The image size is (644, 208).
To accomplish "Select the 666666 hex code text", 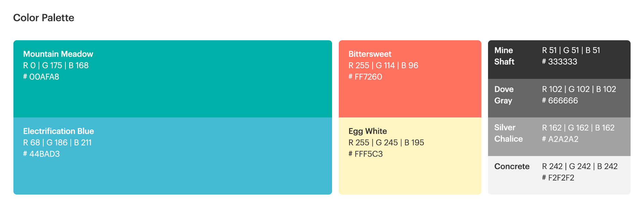I will [x=560, y=101].
